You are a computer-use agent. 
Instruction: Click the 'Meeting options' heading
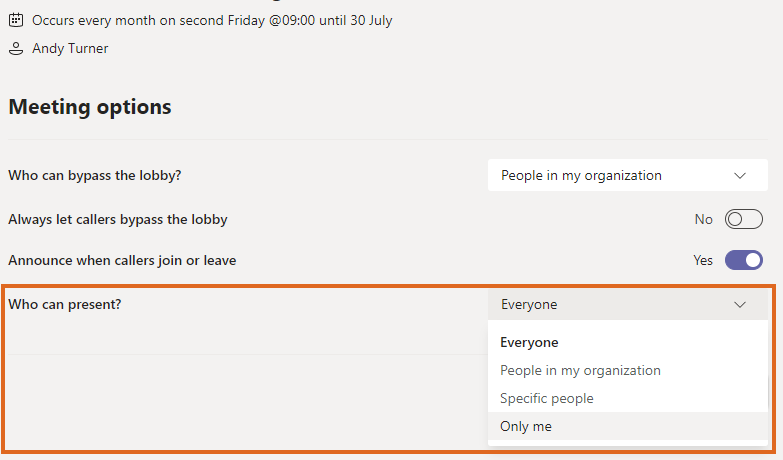(90, 107)
